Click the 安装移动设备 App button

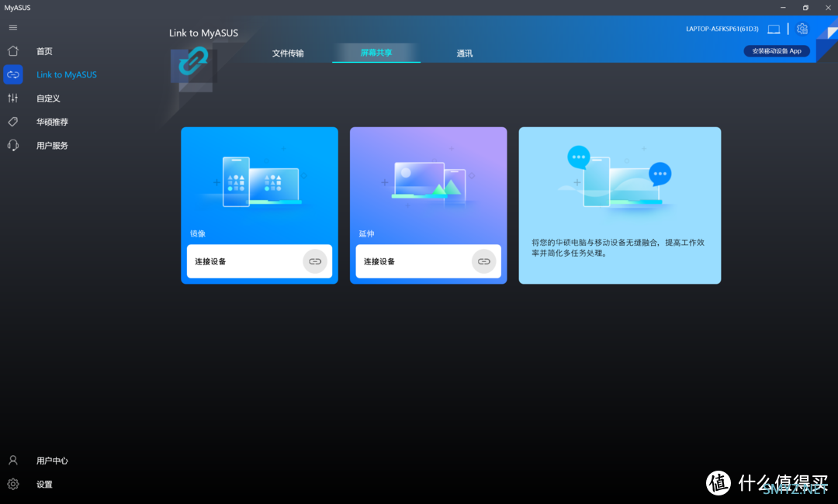pos(777,50)
